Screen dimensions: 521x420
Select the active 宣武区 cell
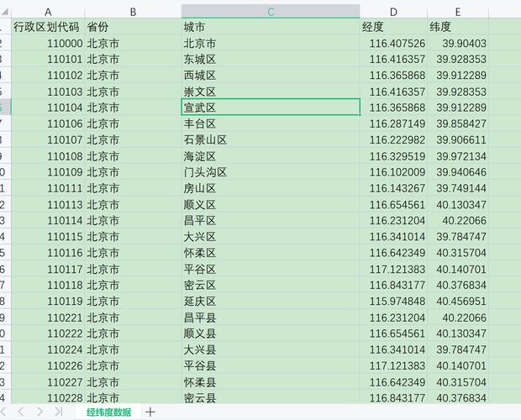tap(271, 108)
